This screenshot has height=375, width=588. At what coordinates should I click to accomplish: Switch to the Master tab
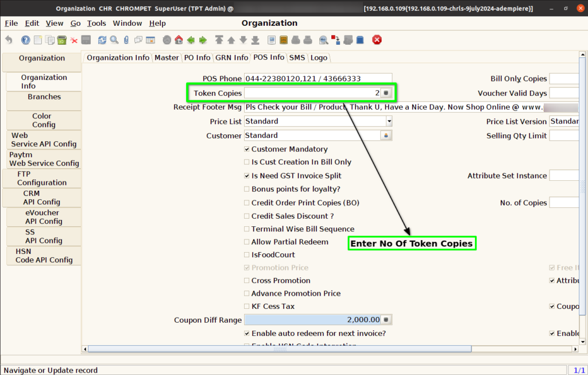(167, 58)
